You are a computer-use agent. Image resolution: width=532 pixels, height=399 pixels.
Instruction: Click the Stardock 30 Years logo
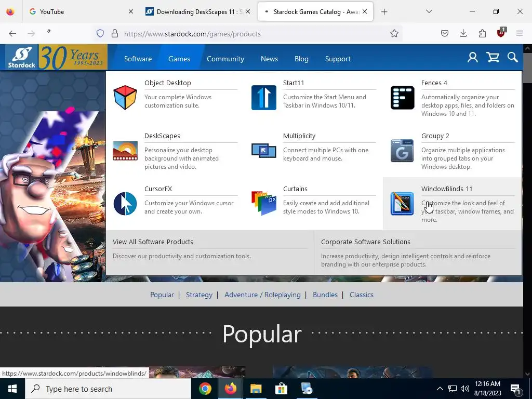pos(56,57)
